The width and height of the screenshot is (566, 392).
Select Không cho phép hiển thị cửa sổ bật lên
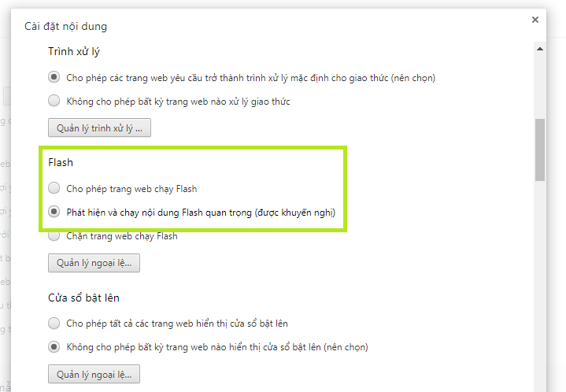54,347
